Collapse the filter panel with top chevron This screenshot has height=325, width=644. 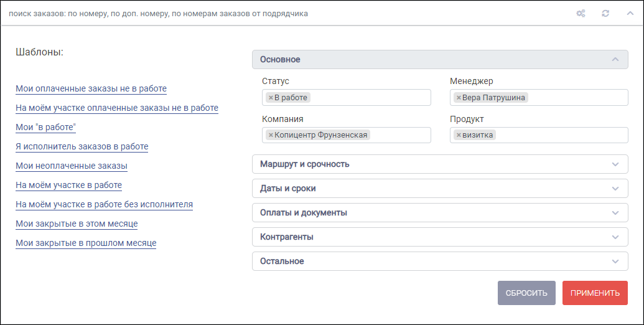630,14
